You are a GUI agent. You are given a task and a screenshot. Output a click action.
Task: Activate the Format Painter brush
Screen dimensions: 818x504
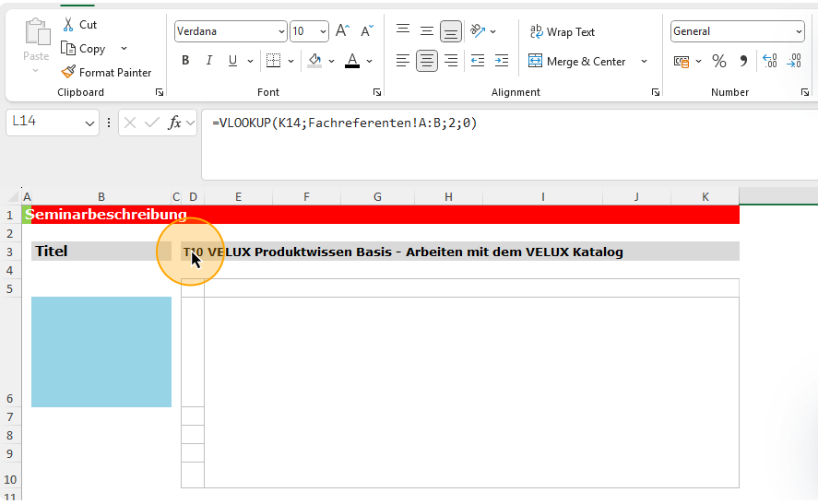click(106, 73)
